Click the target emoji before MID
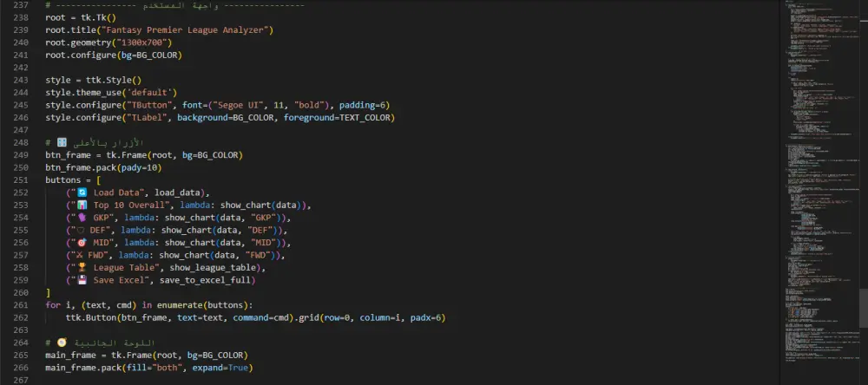 pos(82,243)
